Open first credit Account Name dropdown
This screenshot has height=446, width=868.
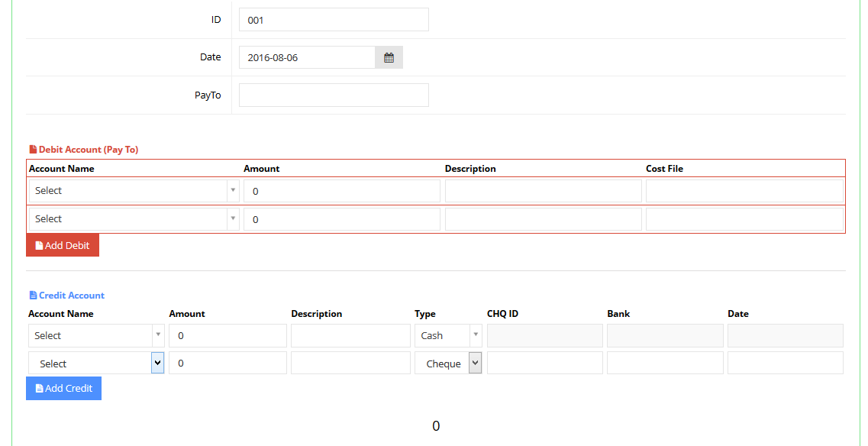tap(96, 336)
